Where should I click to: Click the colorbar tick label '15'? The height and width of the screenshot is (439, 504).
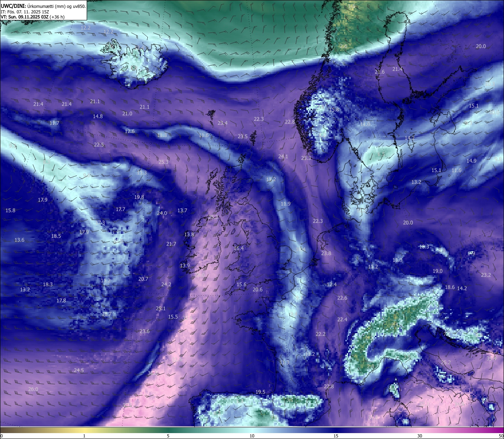[x=336, y=436]
